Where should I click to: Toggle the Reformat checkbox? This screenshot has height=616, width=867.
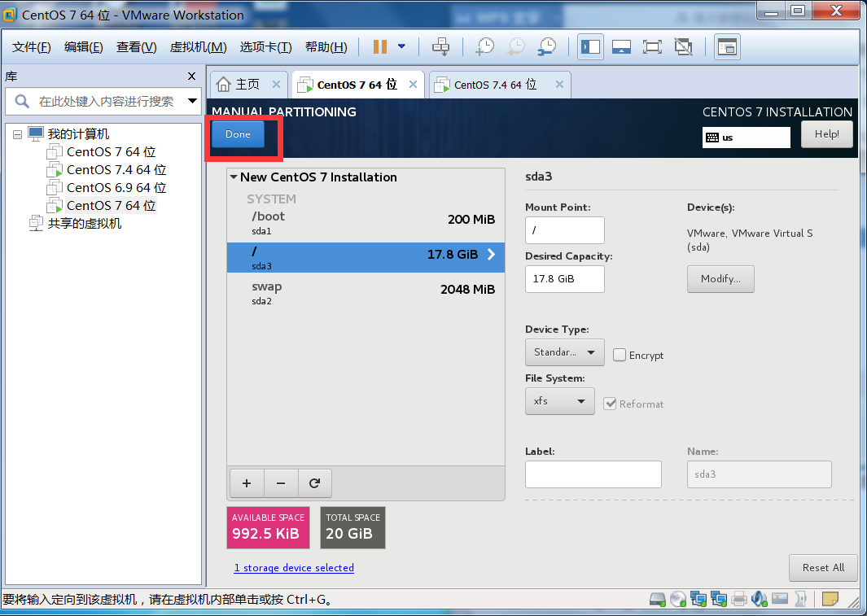610,404
